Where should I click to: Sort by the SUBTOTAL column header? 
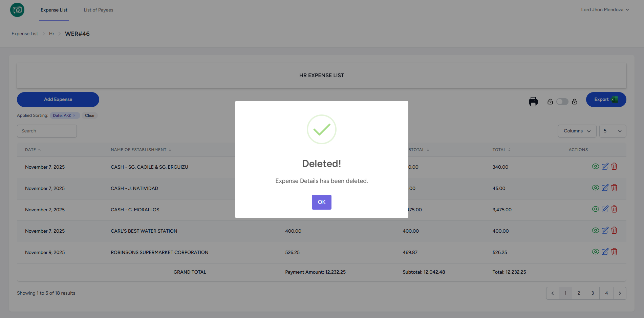[x=419, y=150]
